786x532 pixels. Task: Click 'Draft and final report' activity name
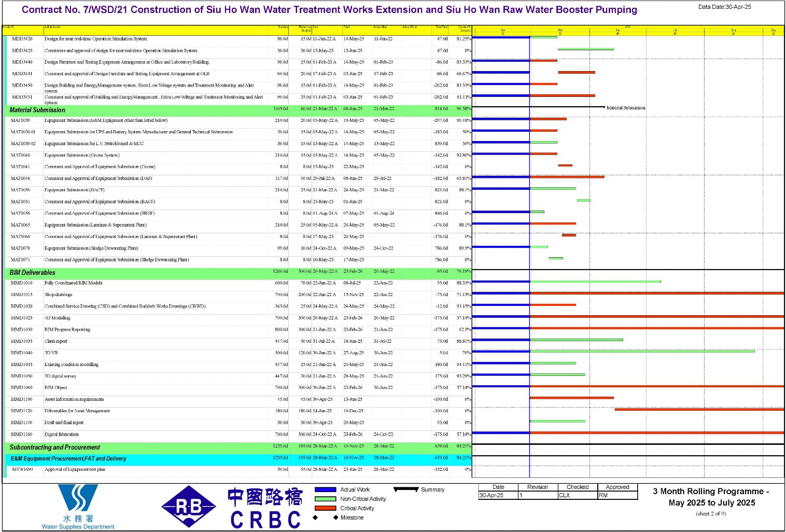(x=64, y=423)
